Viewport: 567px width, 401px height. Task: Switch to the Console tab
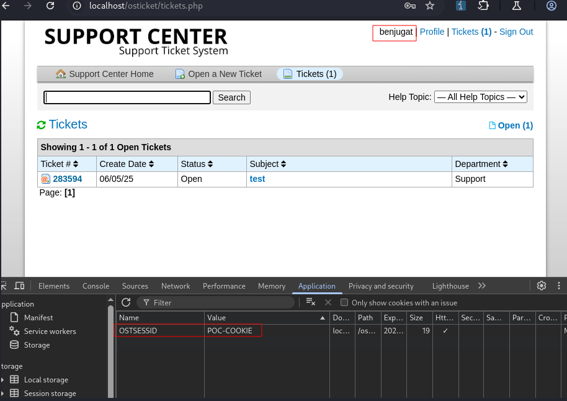click(x=95, y=286)
